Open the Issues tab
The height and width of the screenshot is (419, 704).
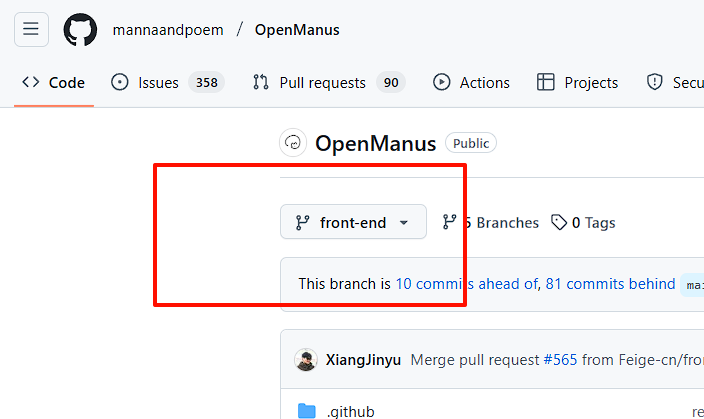pyautogui.click(x=167, y=83)
